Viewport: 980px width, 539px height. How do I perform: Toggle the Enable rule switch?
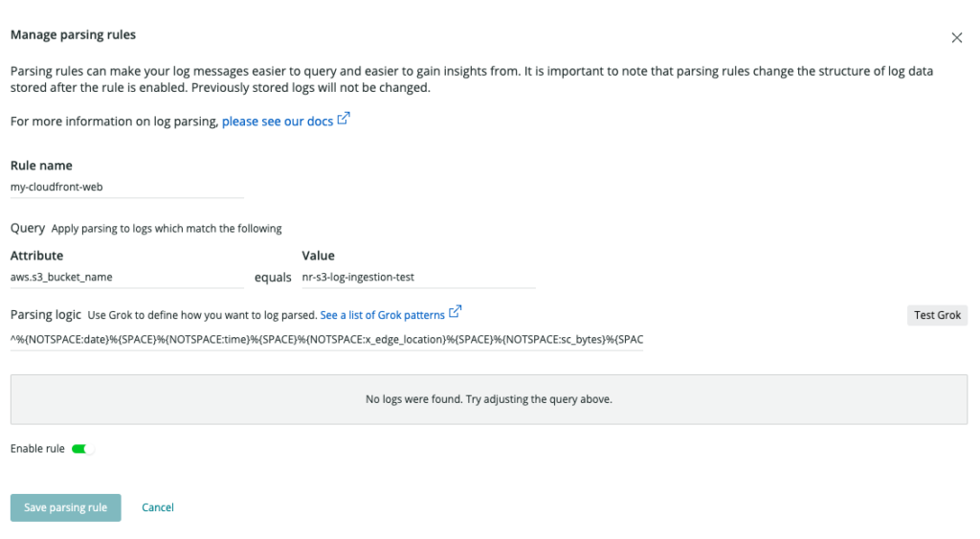click(82, 449)
